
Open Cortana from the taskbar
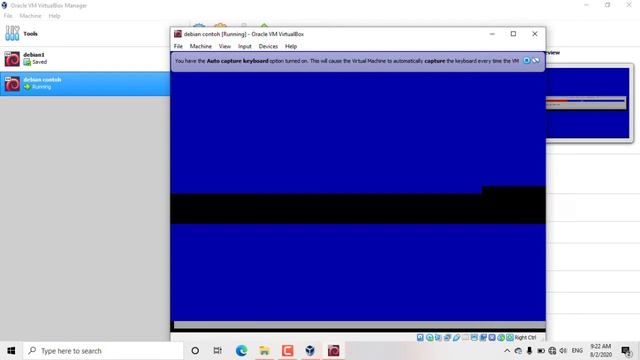[195, 351]
